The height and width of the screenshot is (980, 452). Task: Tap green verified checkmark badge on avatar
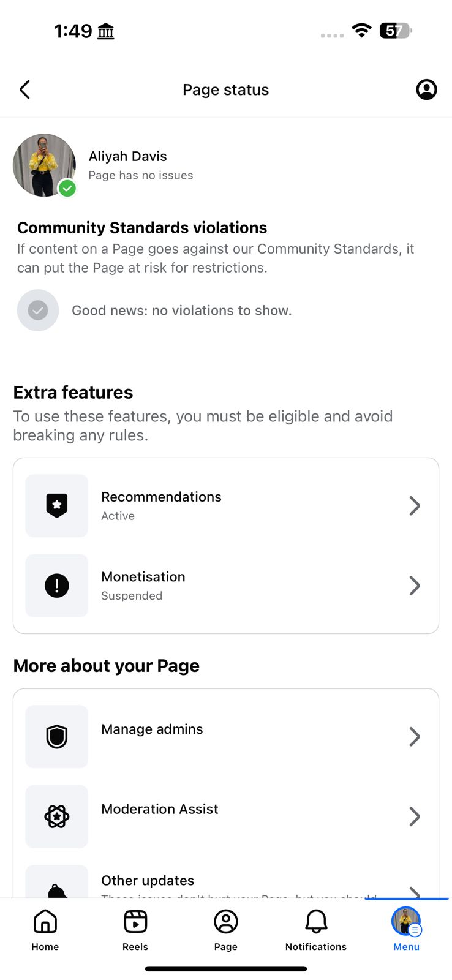tap(67, 188)
